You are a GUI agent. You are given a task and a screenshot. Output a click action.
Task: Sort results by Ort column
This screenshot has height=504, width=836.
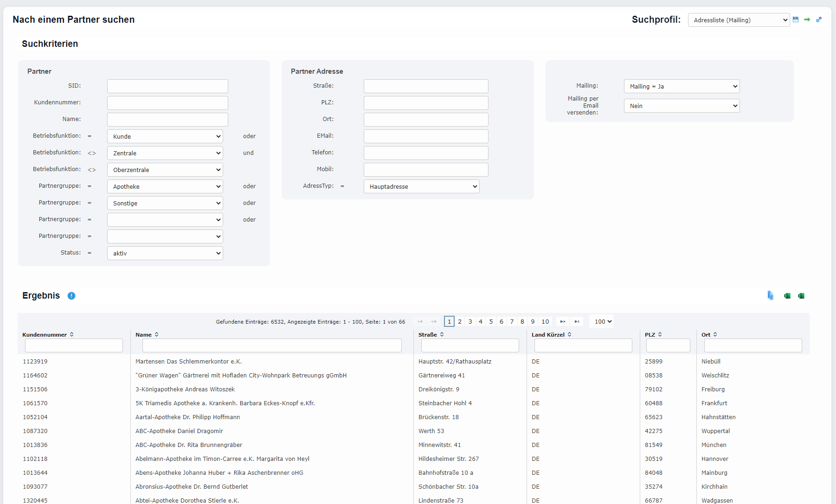pyautogui.click(x=715, y=334)
